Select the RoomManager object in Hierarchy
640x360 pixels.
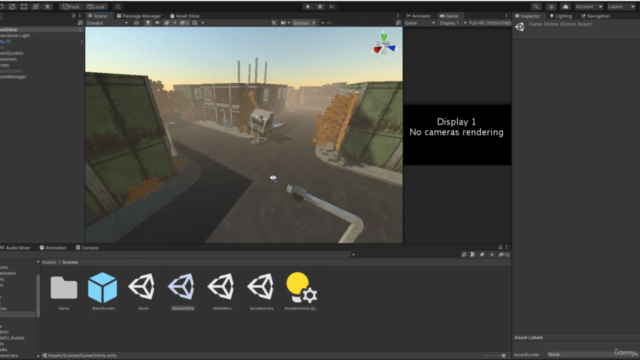(13, 77)
